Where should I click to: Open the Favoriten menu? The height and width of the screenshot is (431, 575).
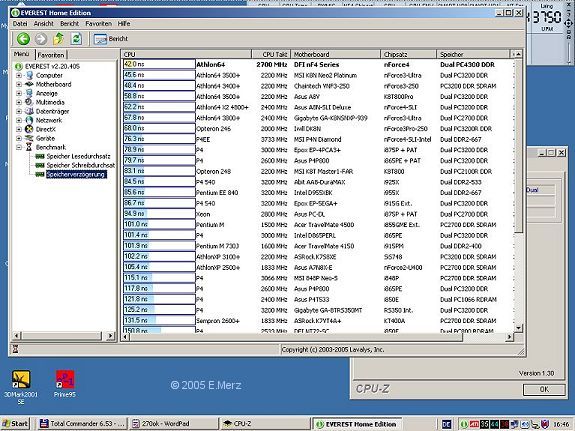pyautogui.click(x=98, y=23)
